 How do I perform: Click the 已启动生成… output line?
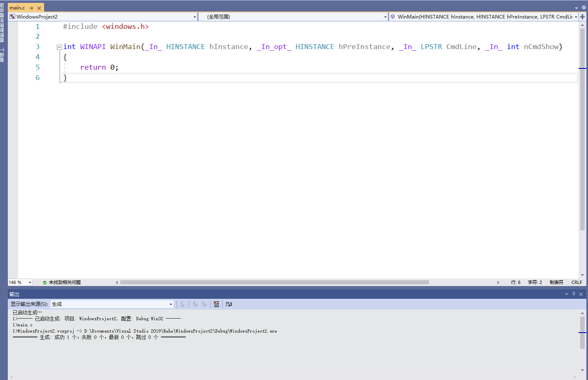pyautogui.click(x=27, y=312)
